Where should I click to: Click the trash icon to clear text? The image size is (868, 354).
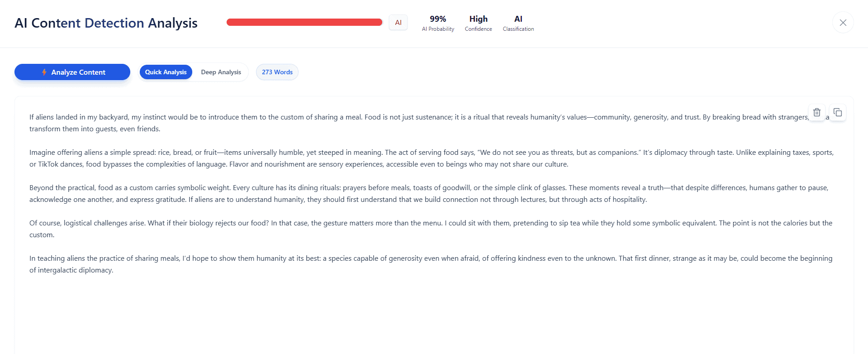point(816,112)
